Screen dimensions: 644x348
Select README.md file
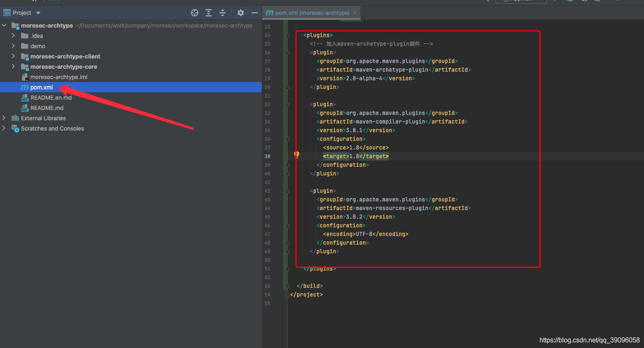tap(131, 108)
